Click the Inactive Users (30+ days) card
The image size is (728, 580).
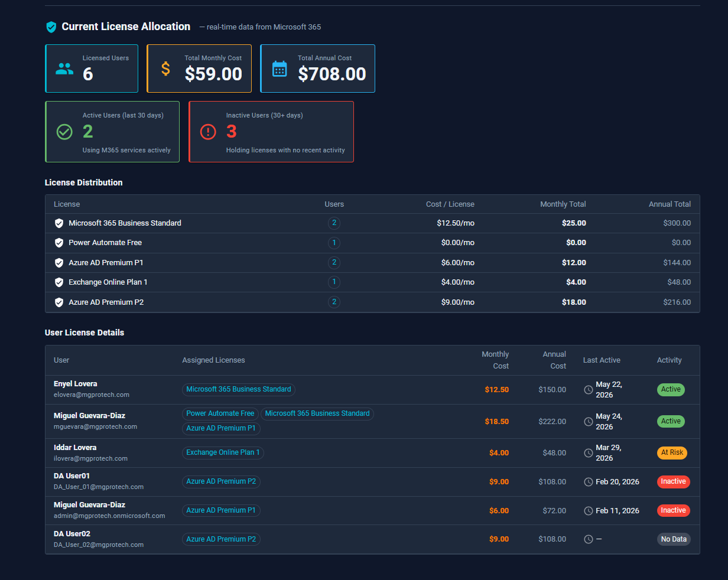click(271, 132)
